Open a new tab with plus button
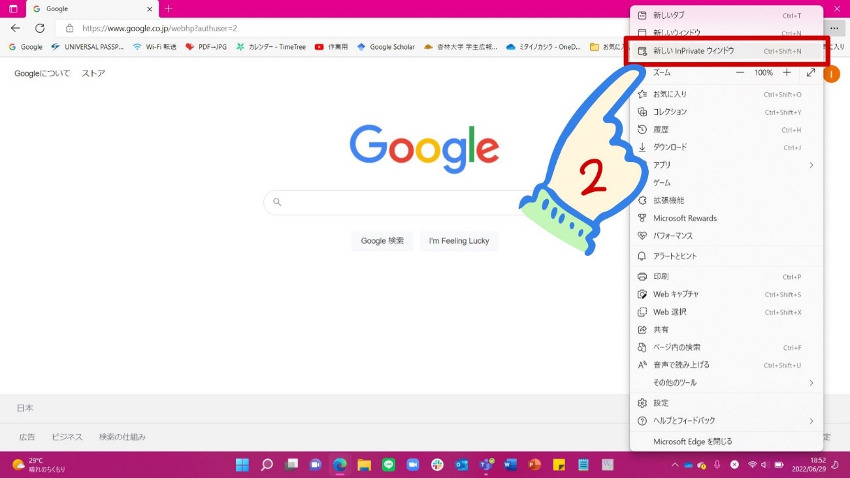Viewport: 850px width, 478px height. click(x=169, y=9)
